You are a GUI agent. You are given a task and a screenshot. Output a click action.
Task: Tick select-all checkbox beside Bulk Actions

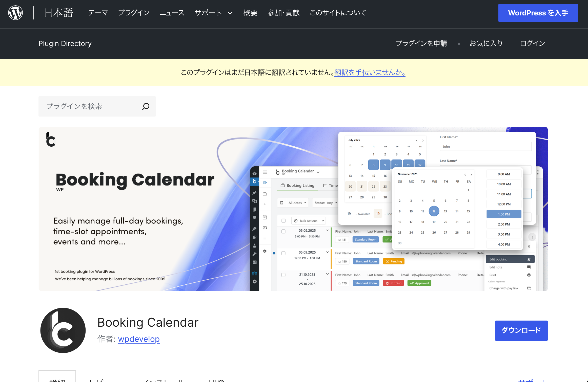pos(283,221)
